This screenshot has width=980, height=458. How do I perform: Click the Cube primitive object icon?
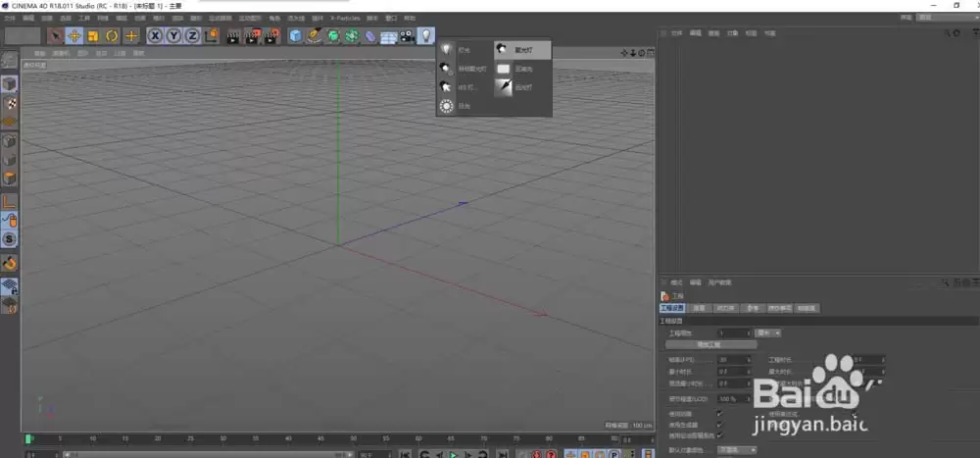(295, 36)
